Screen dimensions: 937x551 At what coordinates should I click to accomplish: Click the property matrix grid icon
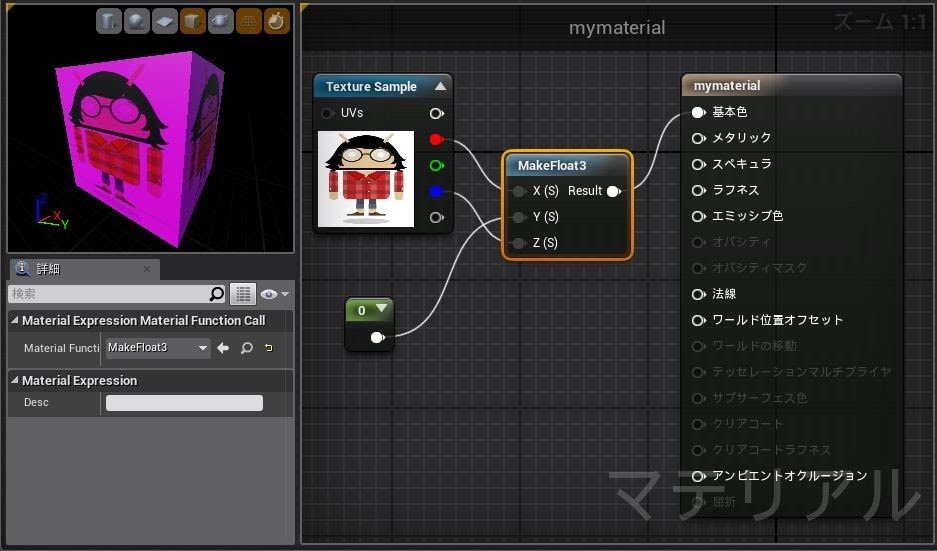(x=242, y=294)
